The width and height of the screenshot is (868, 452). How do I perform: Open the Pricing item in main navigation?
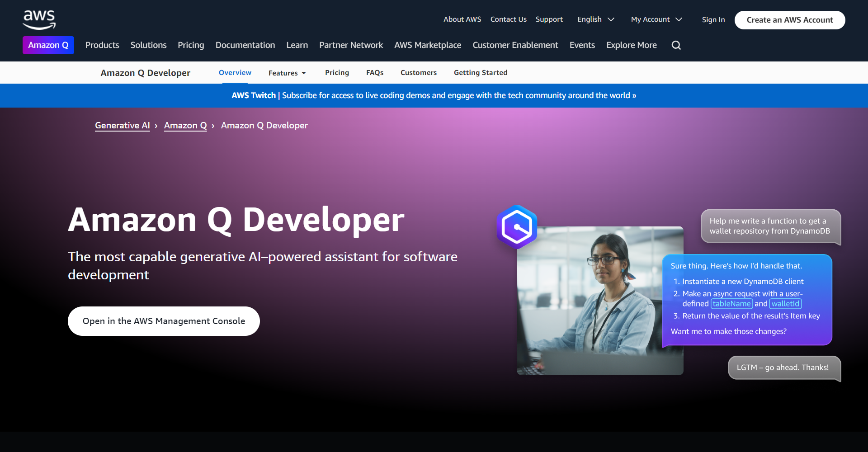pyautogui.click(x=191, y=45)
